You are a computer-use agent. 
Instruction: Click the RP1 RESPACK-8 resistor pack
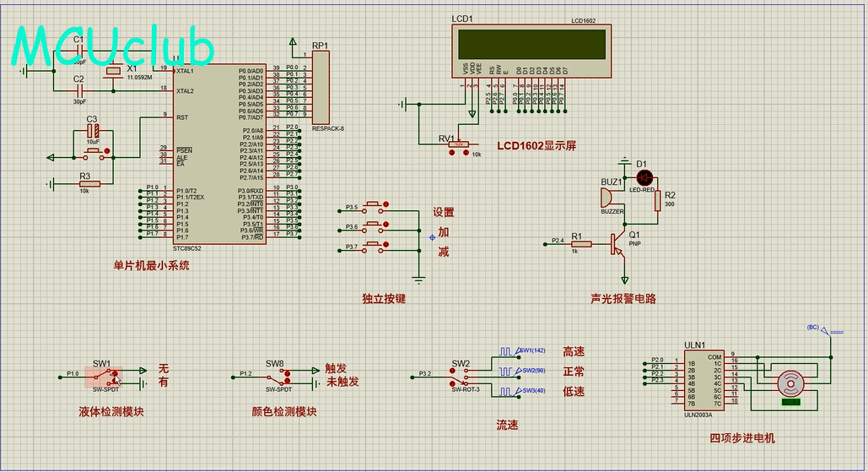(x=321, y=86)
